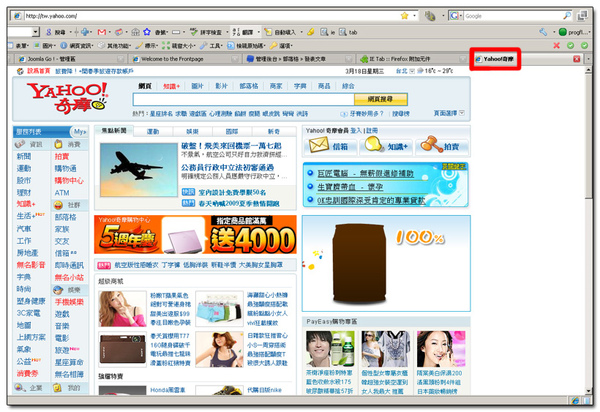Click the autofill icon in toolbar
Image resolution: width=600 pixels, height=412 pixels.
coord(269,32)
